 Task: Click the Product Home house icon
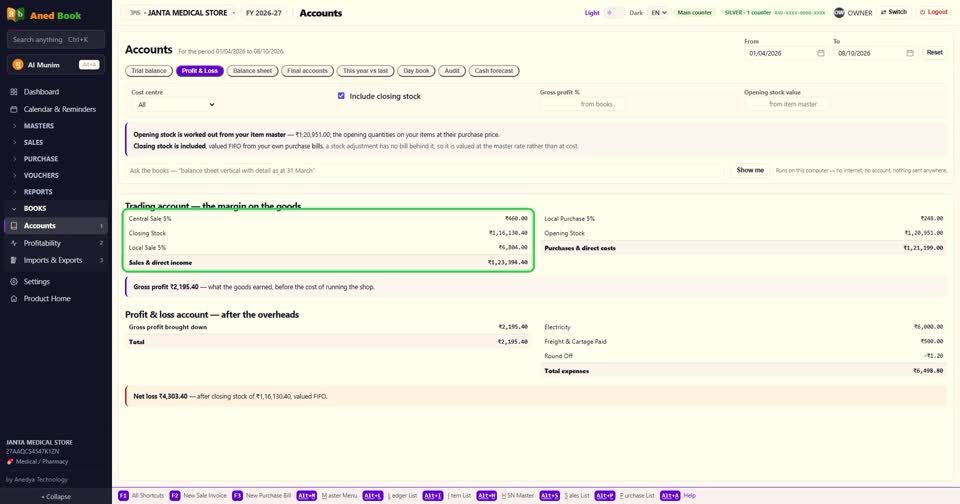tap(13, 299)
